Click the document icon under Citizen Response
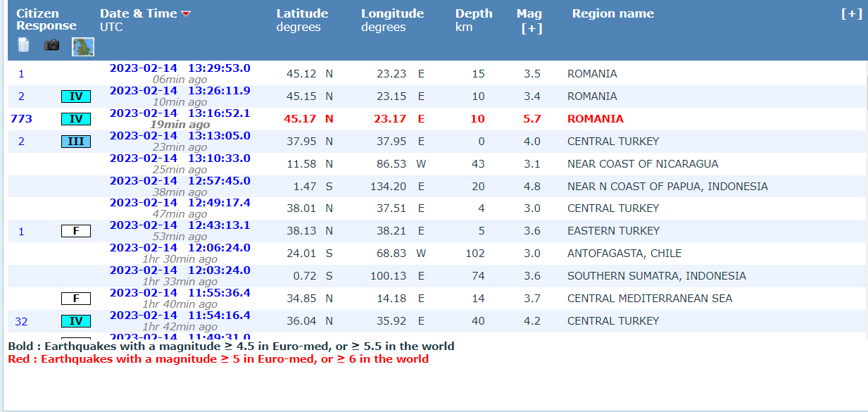This screenshot has height=412, width=868. coord(24,45)
